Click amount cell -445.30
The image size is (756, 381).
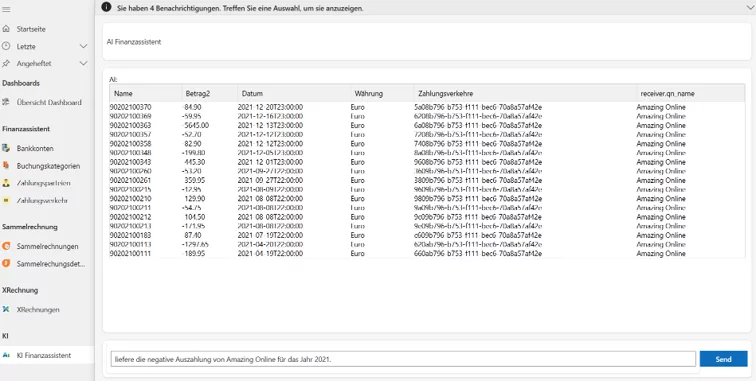(x=193, y=162)
